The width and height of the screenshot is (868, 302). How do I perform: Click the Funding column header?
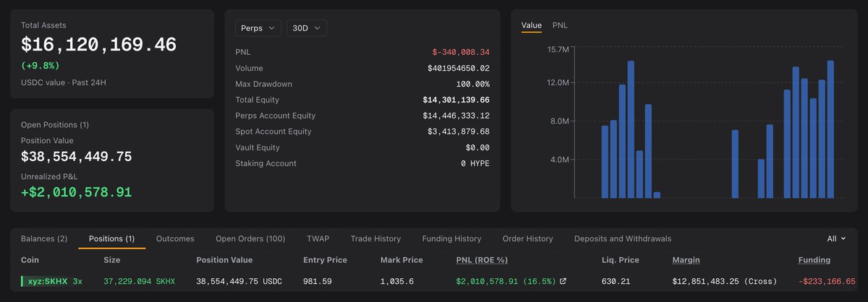point(814,260)
